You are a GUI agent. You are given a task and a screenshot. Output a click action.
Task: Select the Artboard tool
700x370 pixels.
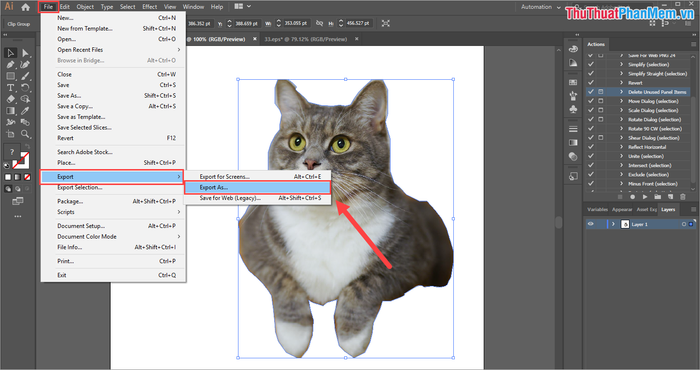(10, 134)
